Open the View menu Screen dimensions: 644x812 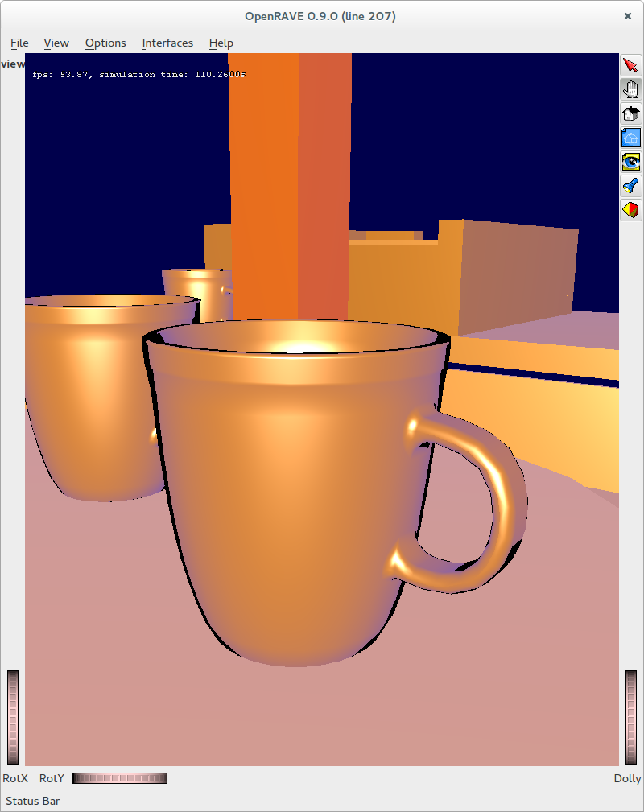click(56, 43)
